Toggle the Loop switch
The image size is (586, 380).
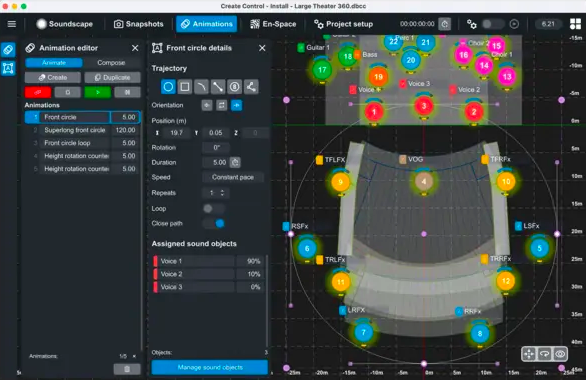(213, 208)
